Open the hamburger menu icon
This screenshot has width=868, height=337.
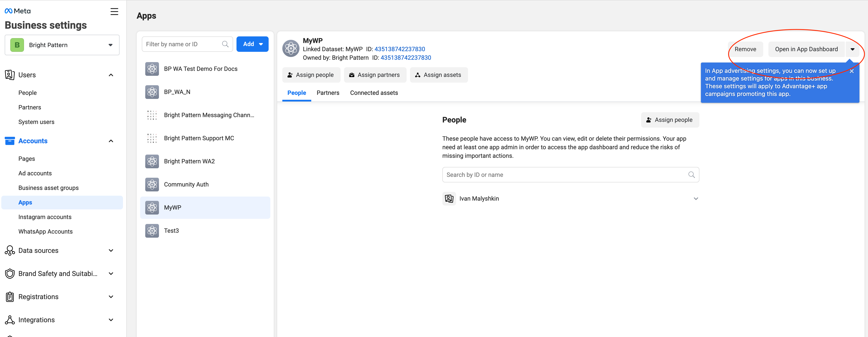[114, 11]
